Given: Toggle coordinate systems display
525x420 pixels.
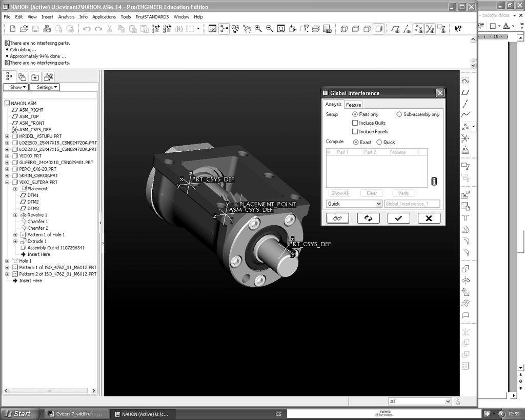Looking at the screenshot, I should pyautogui.click(x=430, y=29).
